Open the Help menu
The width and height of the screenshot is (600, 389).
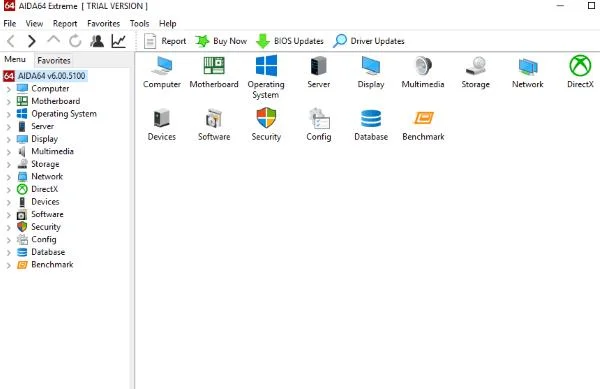(x=168, y=24)
